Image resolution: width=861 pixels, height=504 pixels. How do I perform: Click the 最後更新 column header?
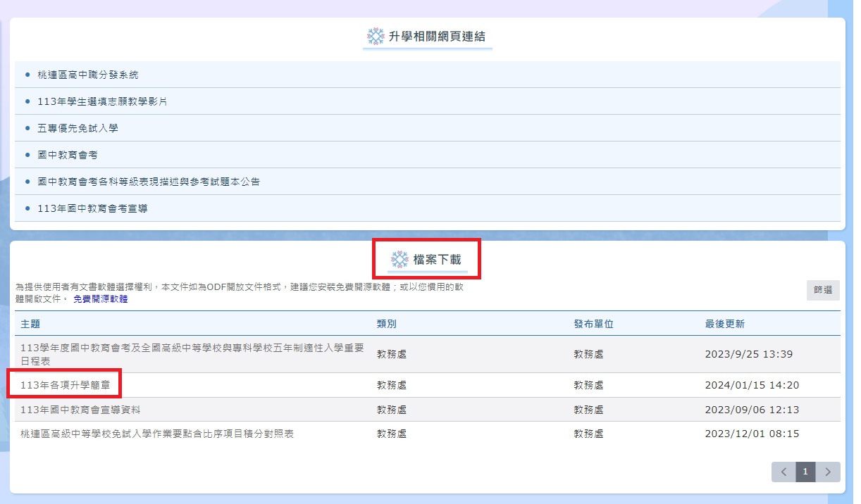724,324
